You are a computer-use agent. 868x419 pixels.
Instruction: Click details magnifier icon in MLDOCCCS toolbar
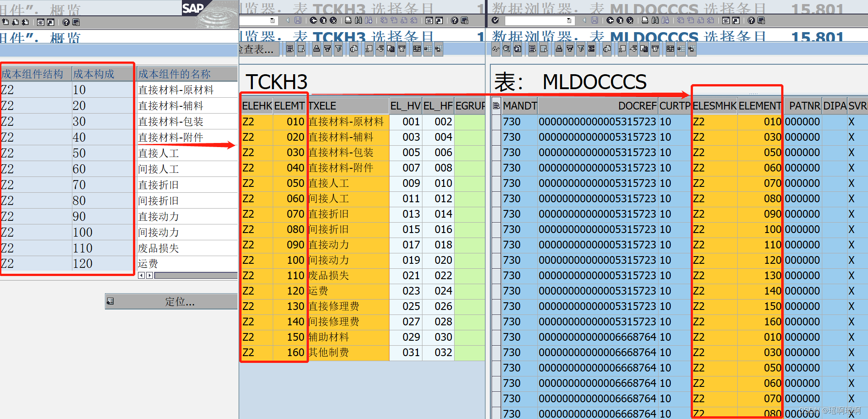point(507,49)
